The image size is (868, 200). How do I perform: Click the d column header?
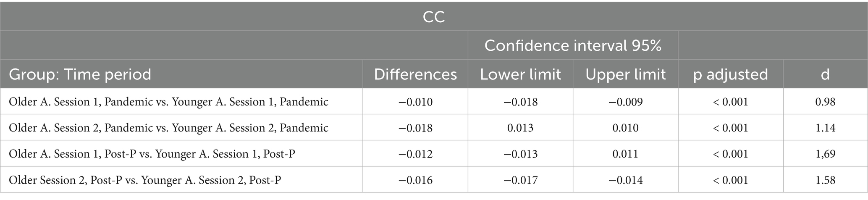[825, 74]
